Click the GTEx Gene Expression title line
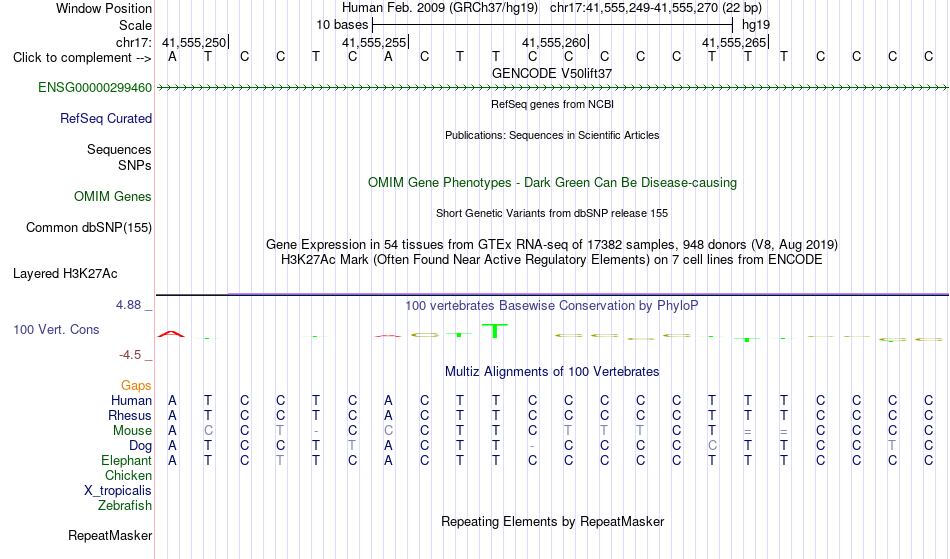The width and height of the screenshot is (950, 559). click(x=552, y=245)
